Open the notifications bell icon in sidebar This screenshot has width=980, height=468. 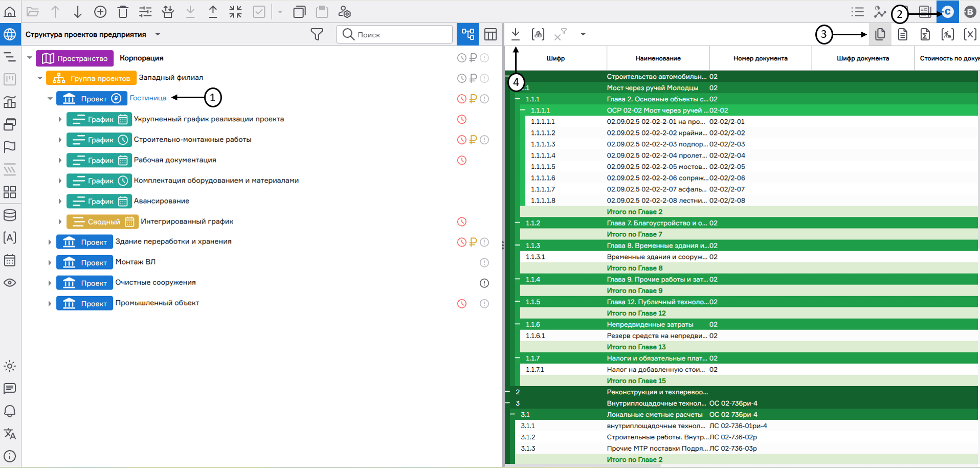click(10, 411)
